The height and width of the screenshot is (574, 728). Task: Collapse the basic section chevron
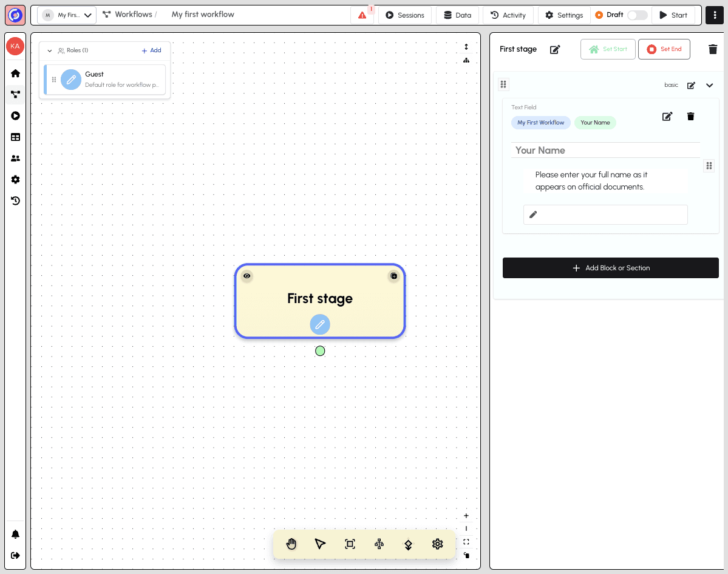click(x=709, y=85)
